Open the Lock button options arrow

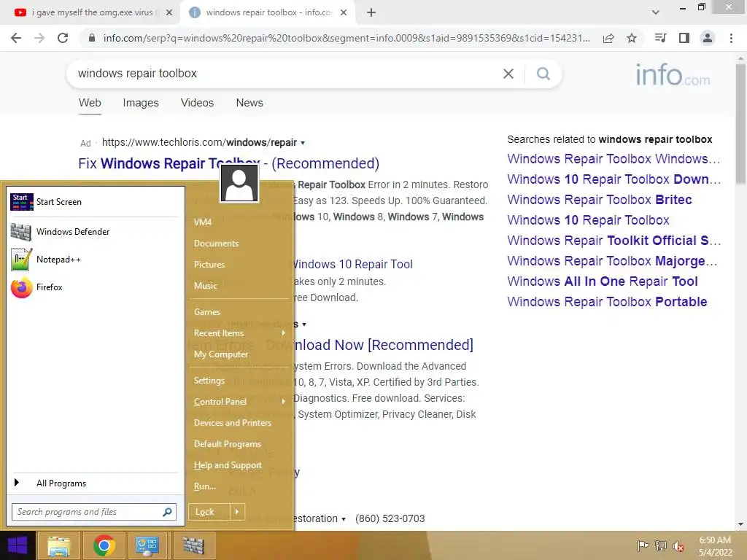pyautogui.click(x=237, y=512)
